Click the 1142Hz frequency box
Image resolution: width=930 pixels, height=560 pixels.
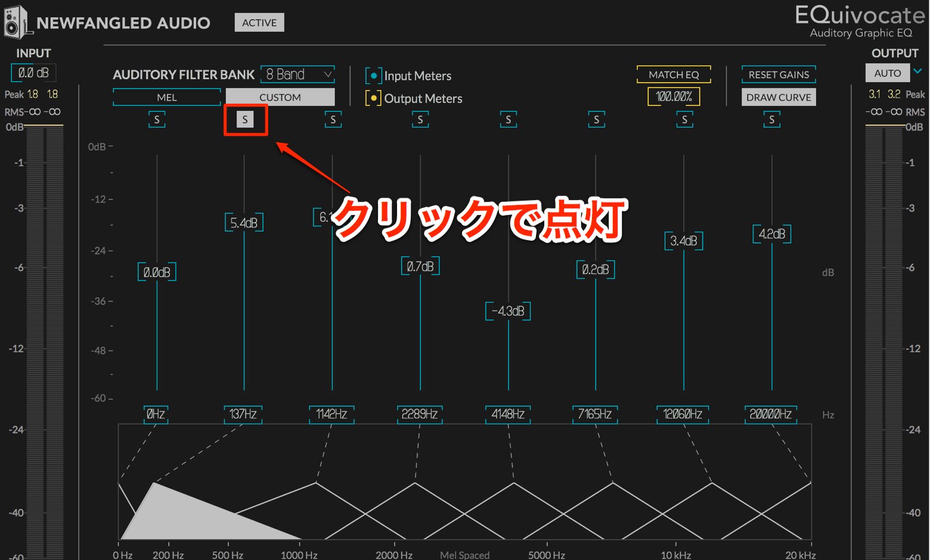(x=331, y=414)
